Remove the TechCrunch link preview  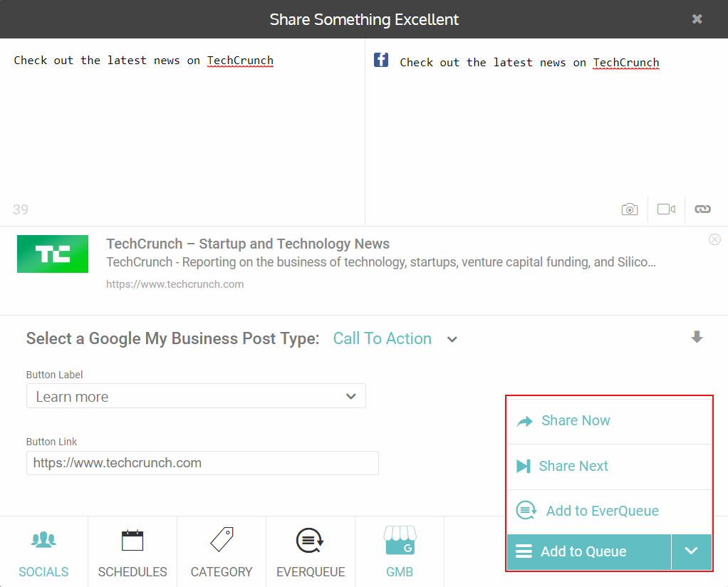(x=714, y=239)
